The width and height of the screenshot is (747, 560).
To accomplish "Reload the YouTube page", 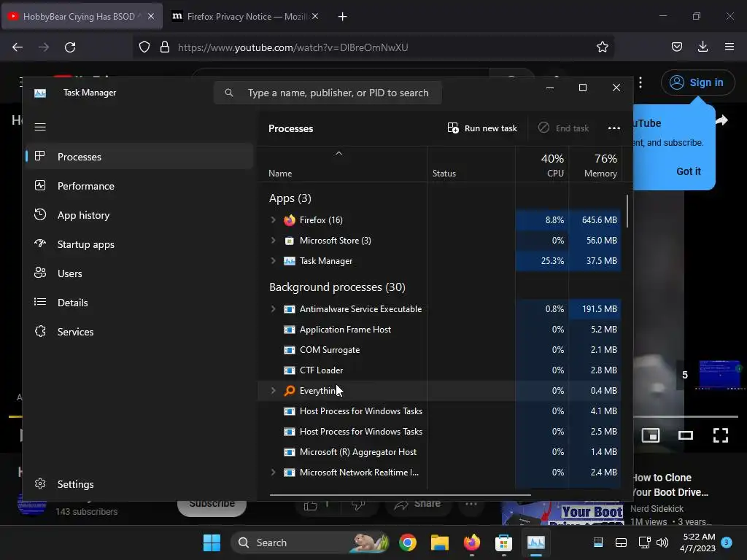I will click(70, 47).
